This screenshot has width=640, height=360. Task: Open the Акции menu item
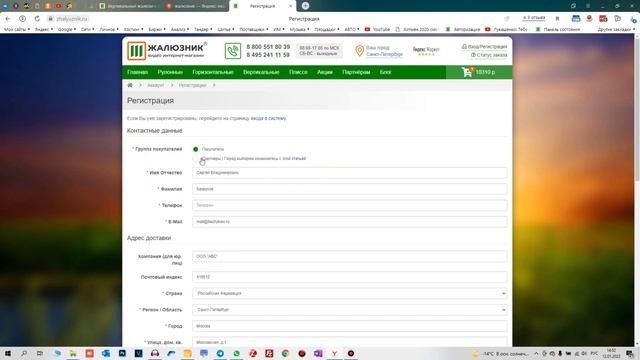coord(324,72)
